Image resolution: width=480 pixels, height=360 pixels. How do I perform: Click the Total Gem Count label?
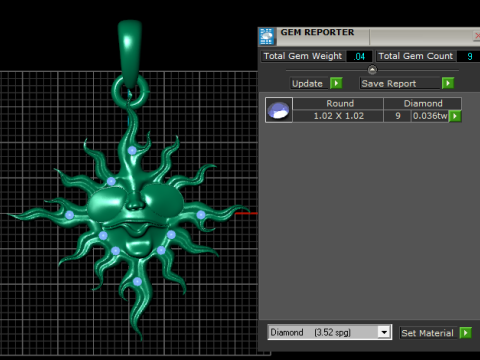point(416,56)
